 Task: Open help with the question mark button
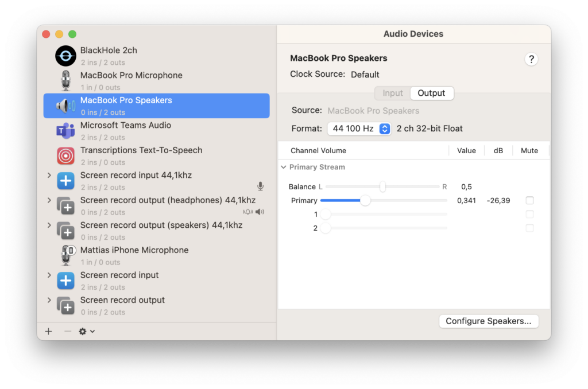pos(531,59)
